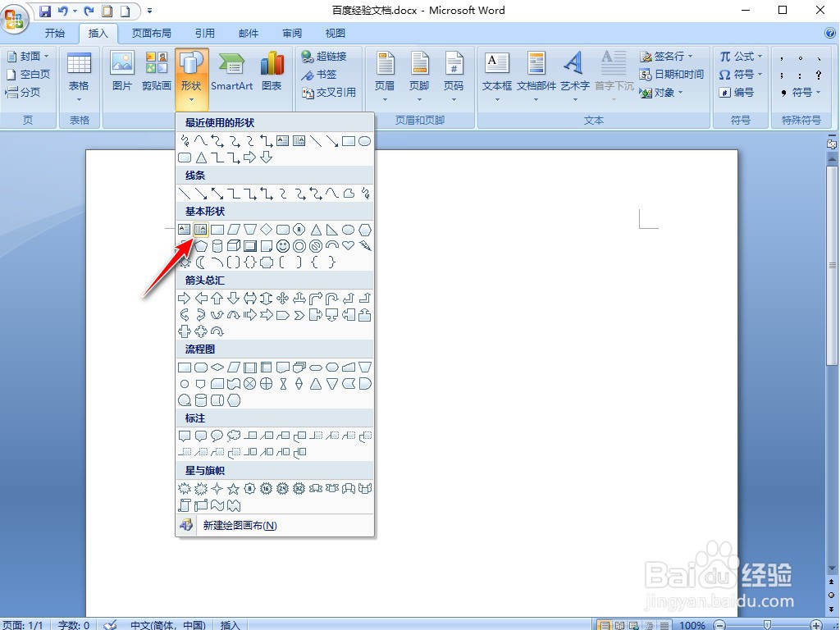The height and width of the screenshot is (630, 840).
Task: Choose the smiley face shape
Action: coord(283,246)
